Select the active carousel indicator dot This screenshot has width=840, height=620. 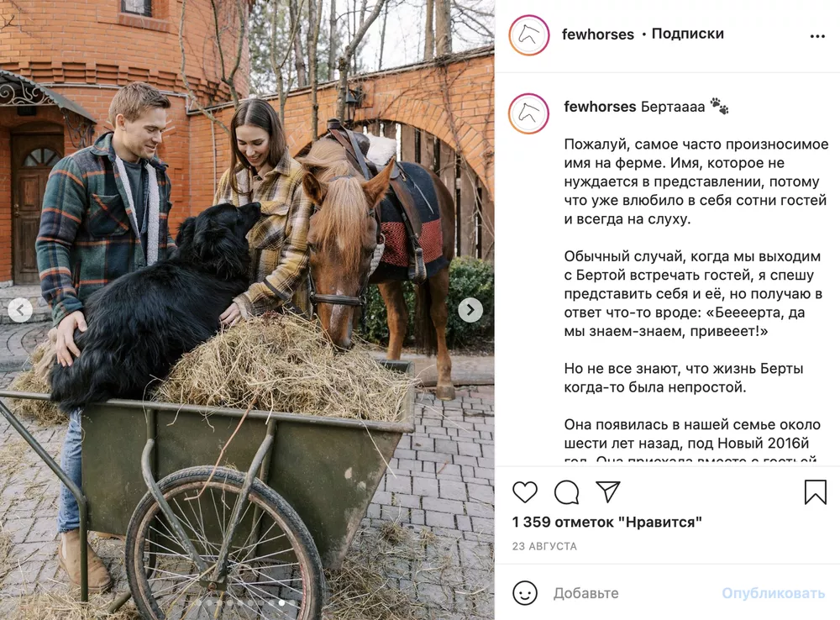coord(281,603)
